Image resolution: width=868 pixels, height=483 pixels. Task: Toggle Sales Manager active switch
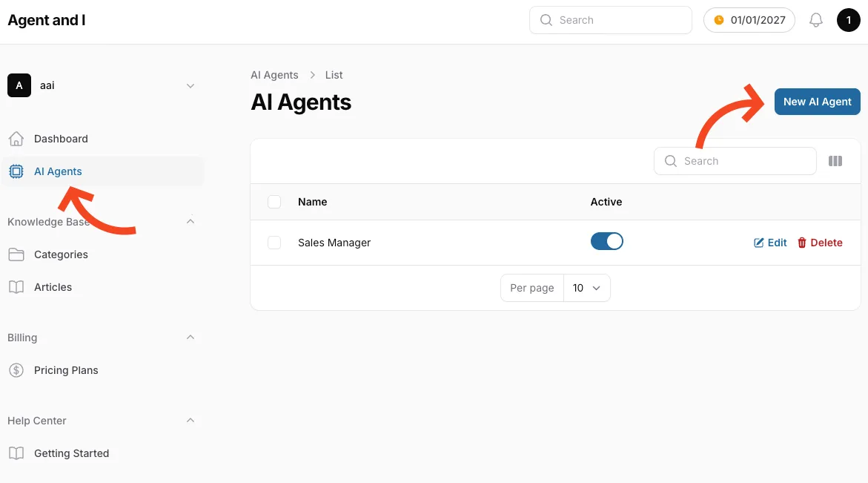pos(606,242)
